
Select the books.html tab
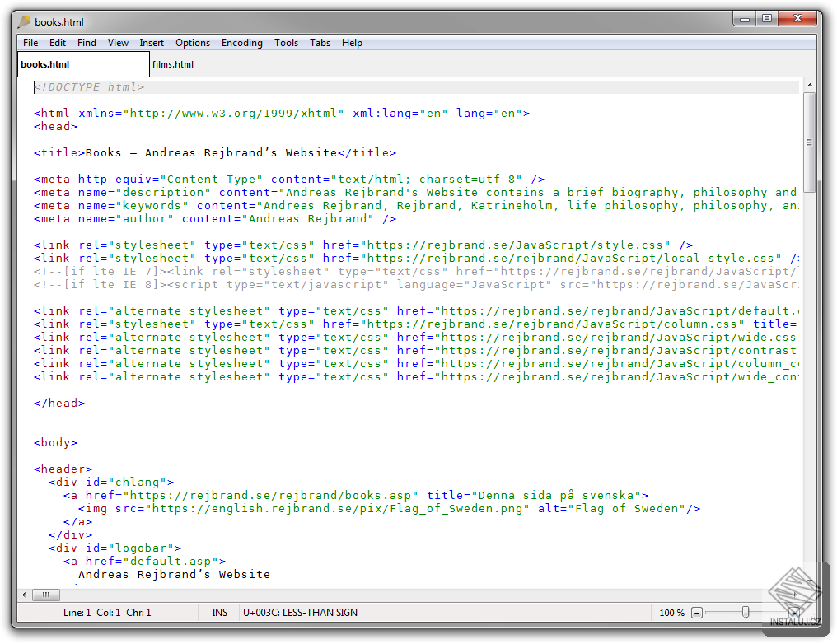[x=44, y=63]
